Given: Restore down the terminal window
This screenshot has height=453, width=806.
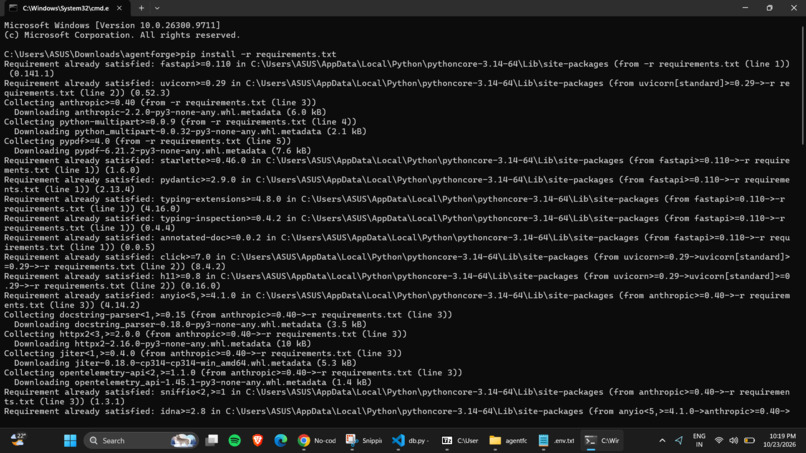Looking at the screenshot, I should [x=770, y=8].
